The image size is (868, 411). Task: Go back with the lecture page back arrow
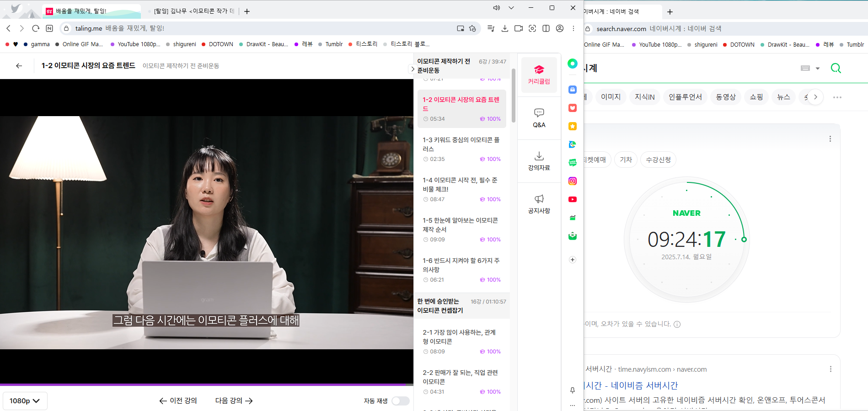click(19, 66)
